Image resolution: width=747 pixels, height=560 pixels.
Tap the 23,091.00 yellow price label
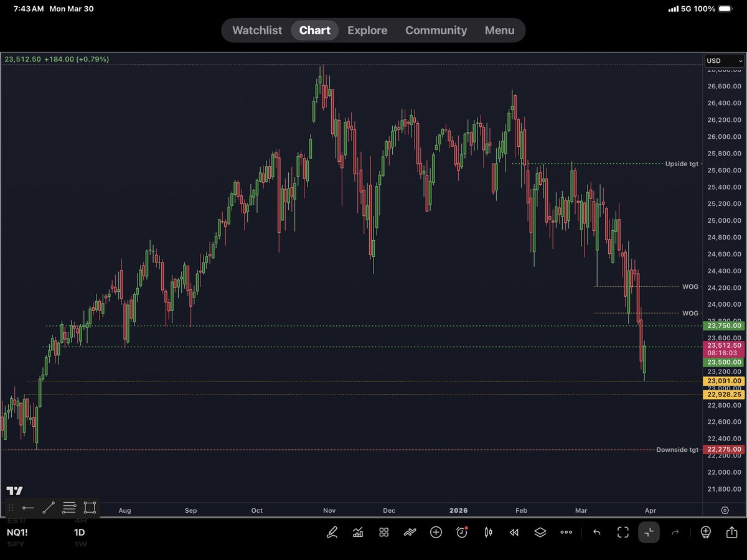pyautogui.click(x=723, y=381)
